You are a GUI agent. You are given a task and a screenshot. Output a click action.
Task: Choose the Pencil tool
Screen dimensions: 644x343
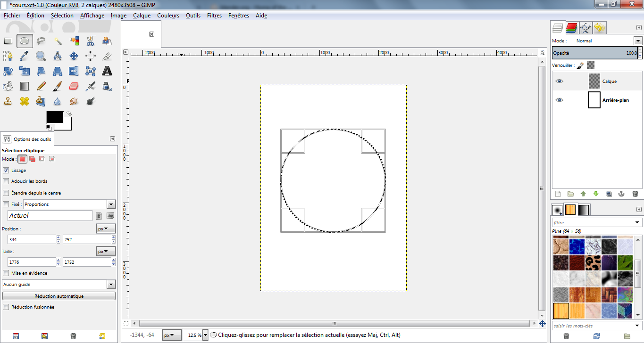click(x=41, y=86)
